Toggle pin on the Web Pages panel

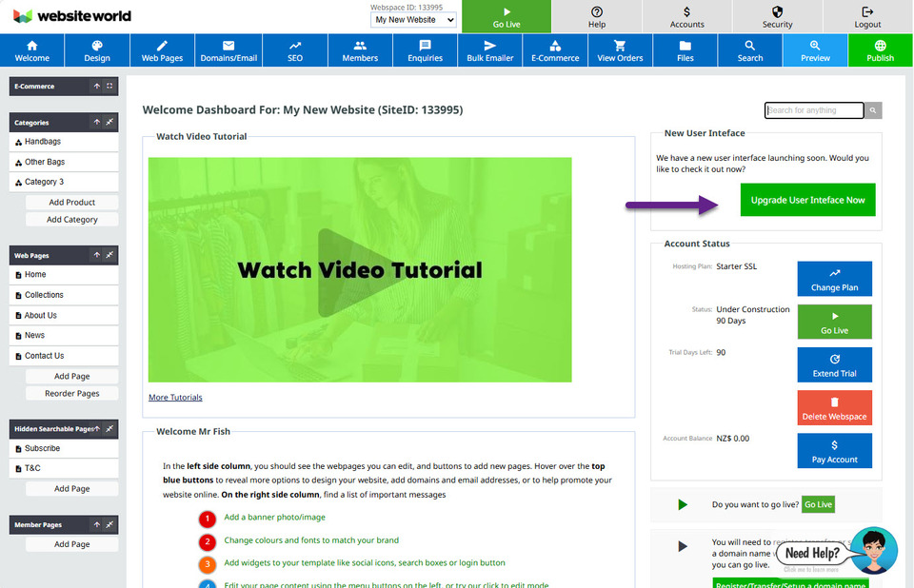click(109, 256)
